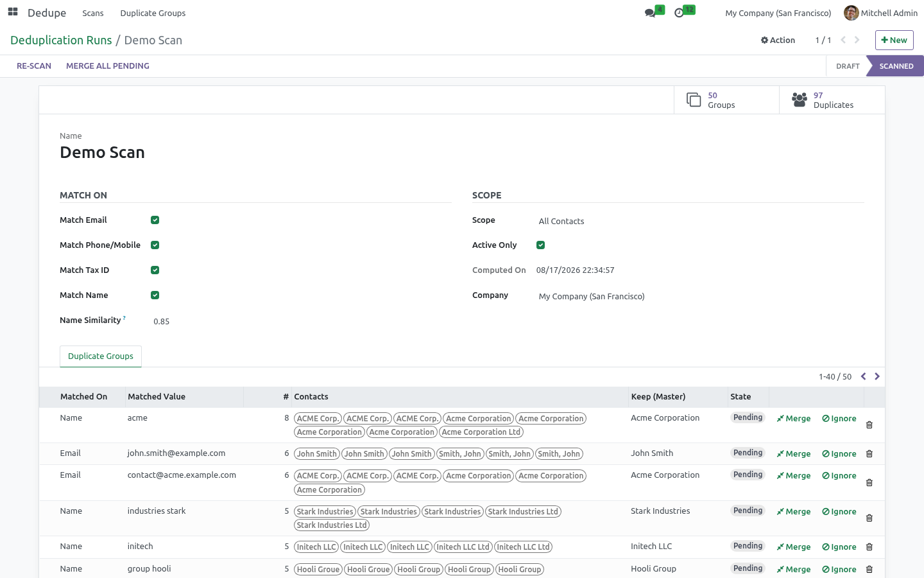Delete the group hooli row
This screenshot has height=578, width=924.
[869, 569]
